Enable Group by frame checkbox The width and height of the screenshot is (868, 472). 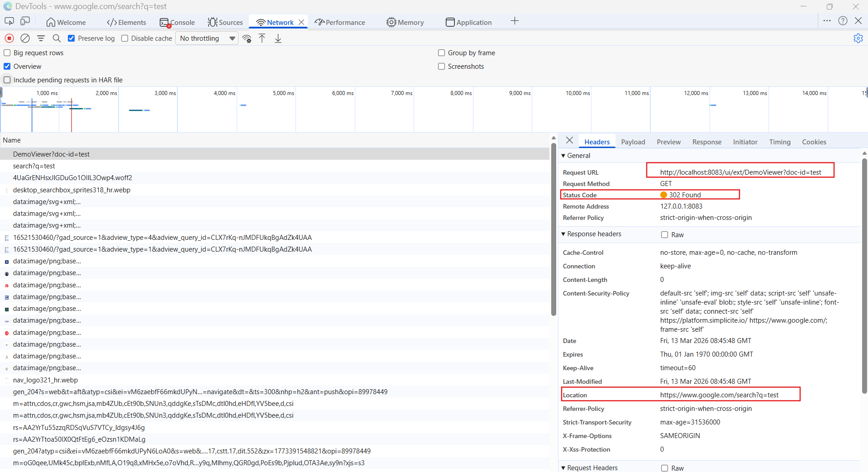click(x=441, y=53)
